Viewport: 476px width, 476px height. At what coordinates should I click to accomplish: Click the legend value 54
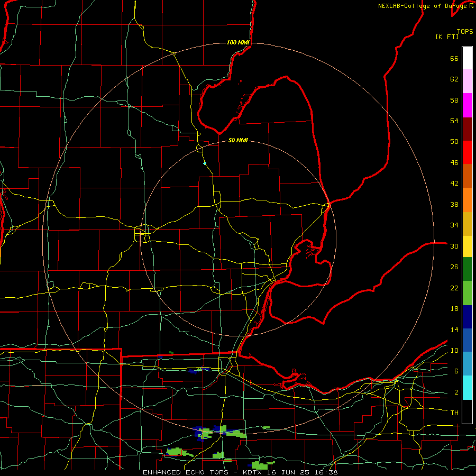point(454,121)
